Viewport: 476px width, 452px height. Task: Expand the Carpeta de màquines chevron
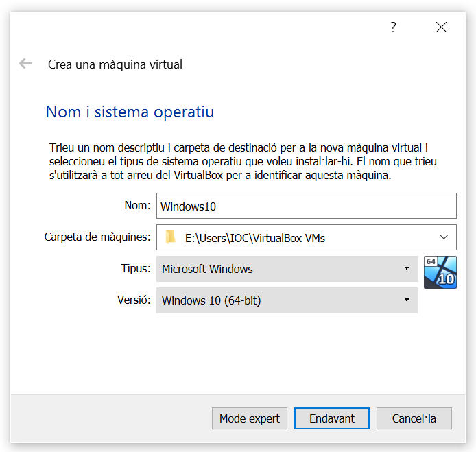pyautogui.click(x=444, y=237)
